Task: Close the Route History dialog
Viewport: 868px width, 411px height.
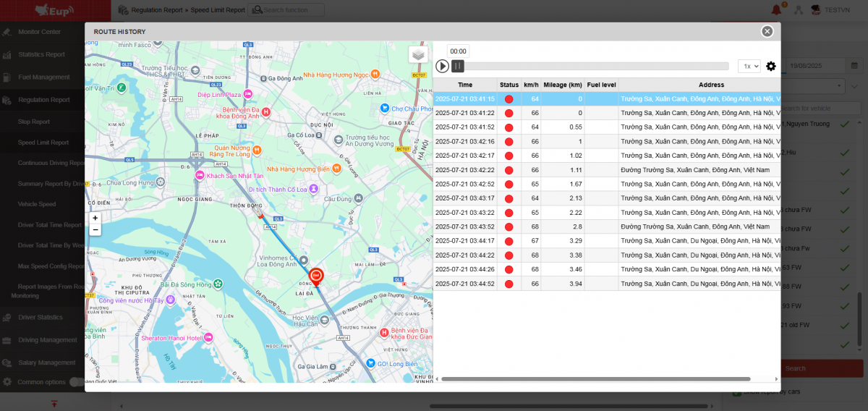Action: (767, 31)
